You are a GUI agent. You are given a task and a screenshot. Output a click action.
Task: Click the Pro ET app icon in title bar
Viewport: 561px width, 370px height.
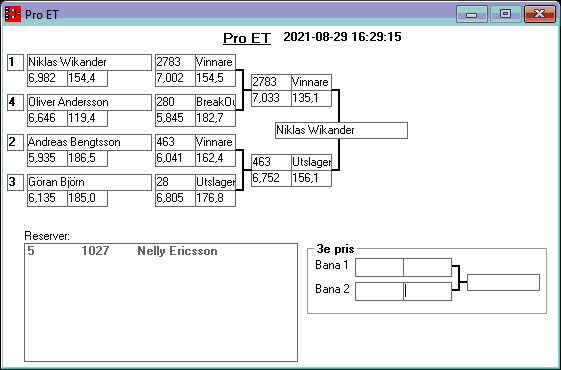13,14
